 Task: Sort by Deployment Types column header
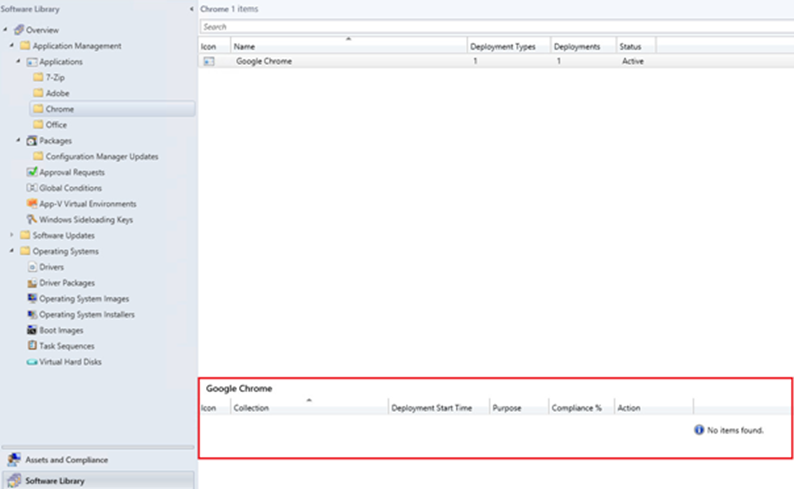(x=509, y=46)
